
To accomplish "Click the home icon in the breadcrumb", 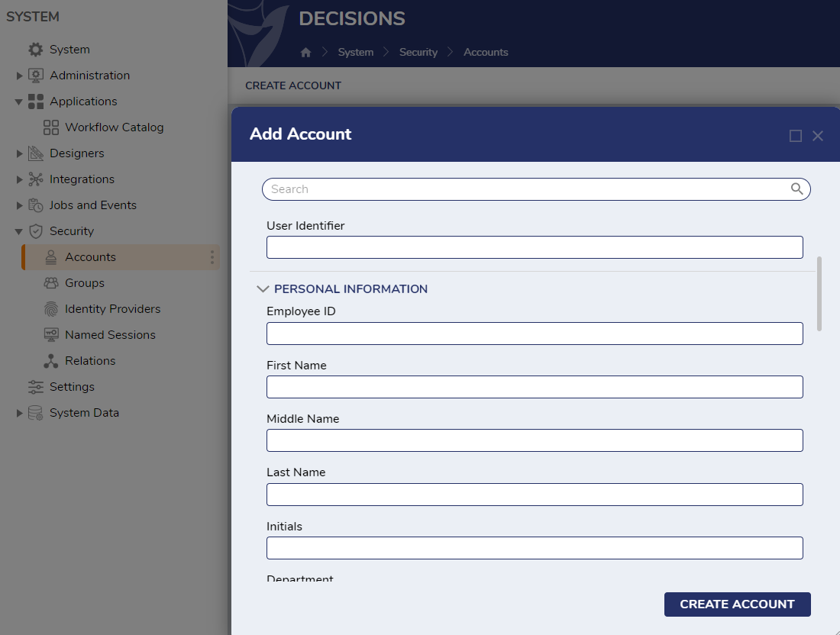I will click(x=305, y=52).
